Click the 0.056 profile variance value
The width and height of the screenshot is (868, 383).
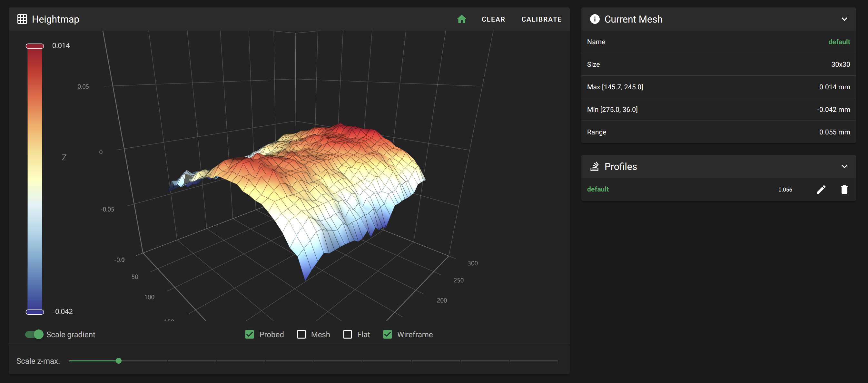point(785,190)
